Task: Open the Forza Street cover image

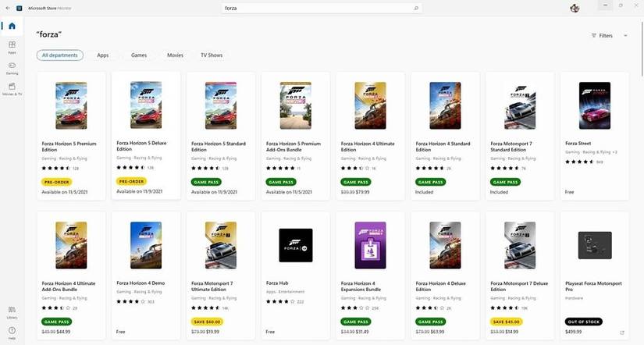Action: point(595,105)
